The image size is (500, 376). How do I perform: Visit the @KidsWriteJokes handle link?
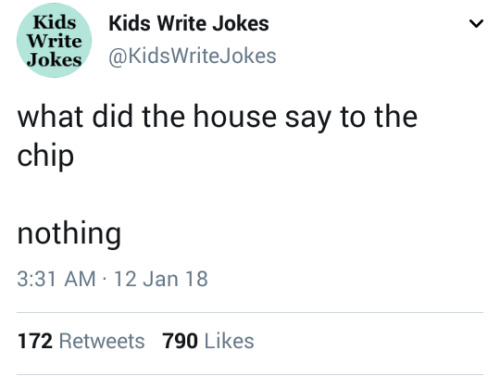point(192,56)
